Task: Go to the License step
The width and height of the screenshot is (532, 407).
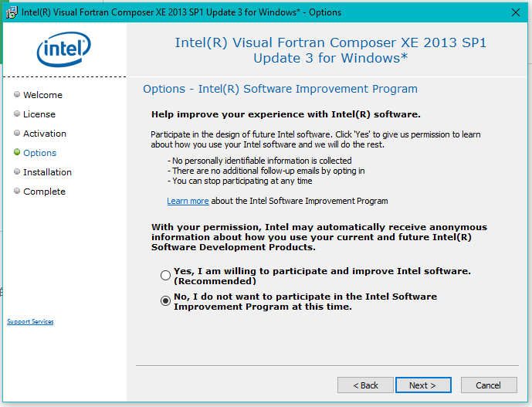Action: point(39,114)
